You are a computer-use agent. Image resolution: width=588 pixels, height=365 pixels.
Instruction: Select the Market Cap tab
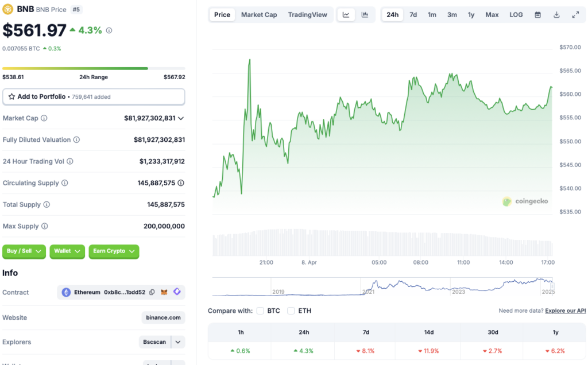click(258, 14)
